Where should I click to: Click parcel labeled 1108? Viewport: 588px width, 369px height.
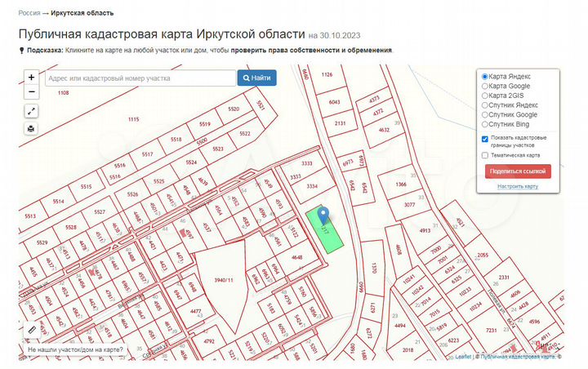point(64,92)
